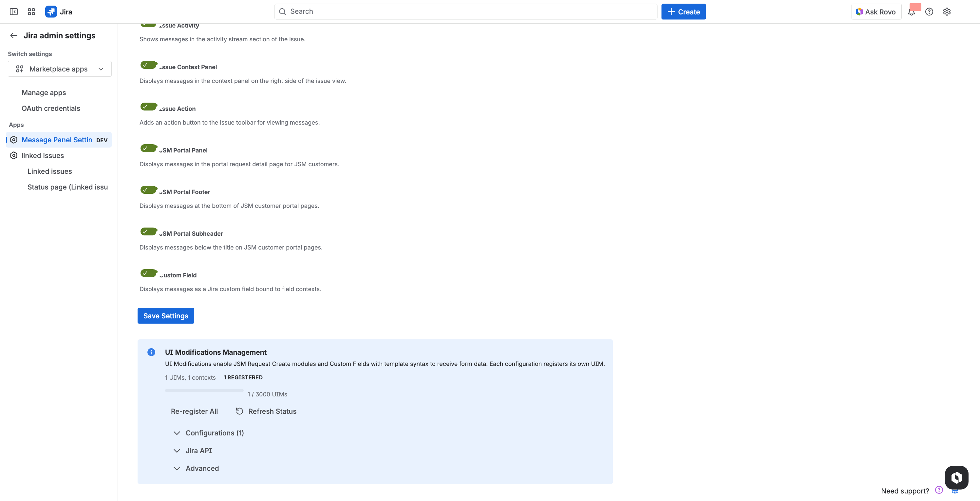Viewport: 980px width, 501px height.
Task: Turn off the JSM Portal Footer toggle
Action: (148, 190)
